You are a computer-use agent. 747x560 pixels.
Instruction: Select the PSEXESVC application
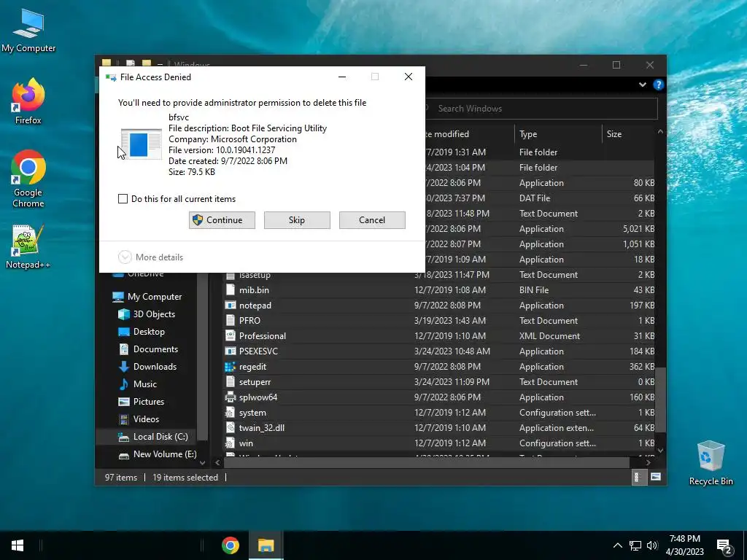[x=438, y=351]
